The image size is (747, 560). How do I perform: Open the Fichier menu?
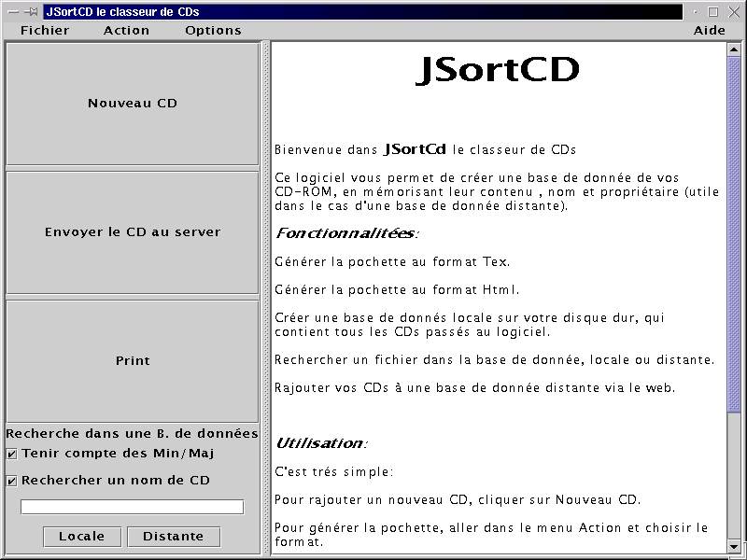[x=45, y=30]
